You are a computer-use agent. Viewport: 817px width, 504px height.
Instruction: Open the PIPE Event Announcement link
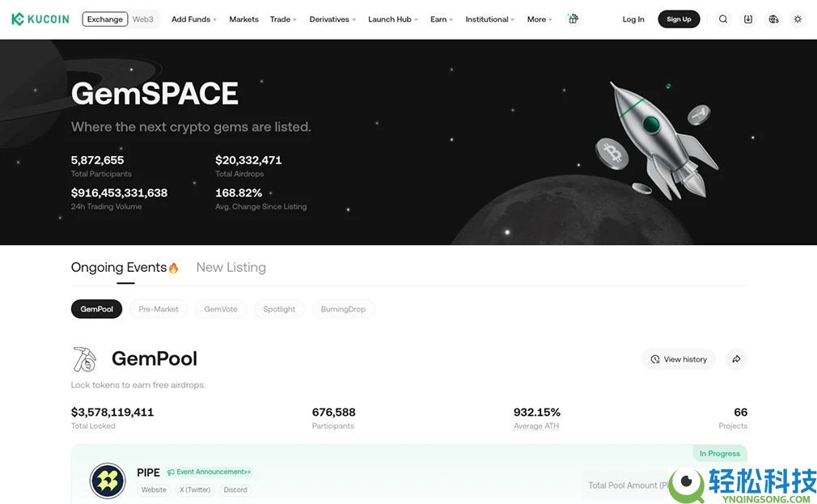pos(210,472)
